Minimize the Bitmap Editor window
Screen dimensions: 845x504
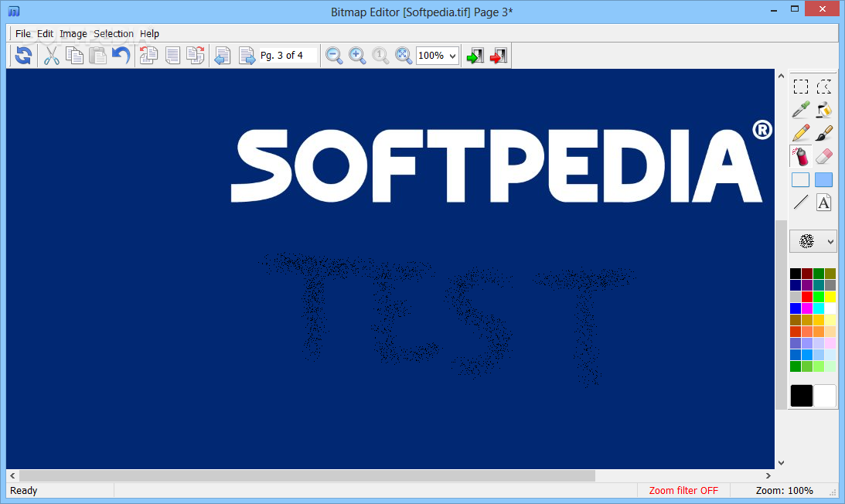[x=773, y=10]
